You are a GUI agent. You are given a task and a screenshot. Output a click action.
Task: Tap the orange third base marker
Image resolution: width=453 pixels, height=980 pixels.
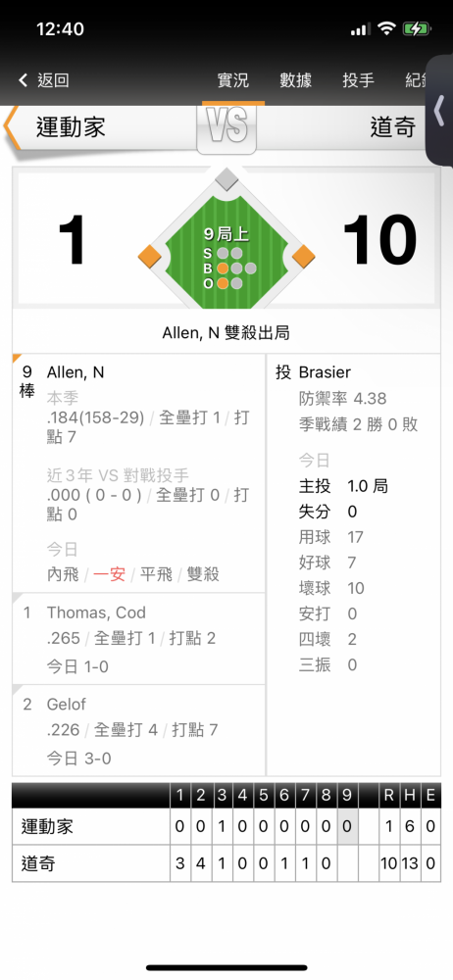(150, 256)
